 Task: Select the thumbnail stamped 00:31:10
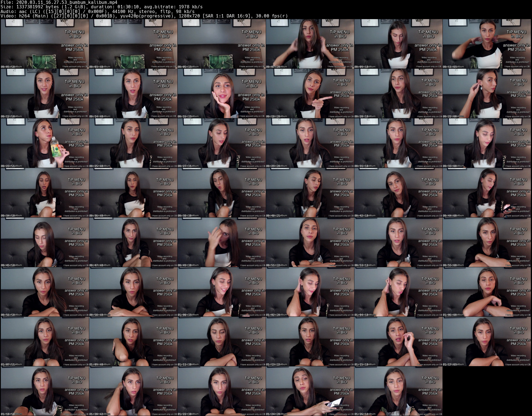click(x=398, y=143)
